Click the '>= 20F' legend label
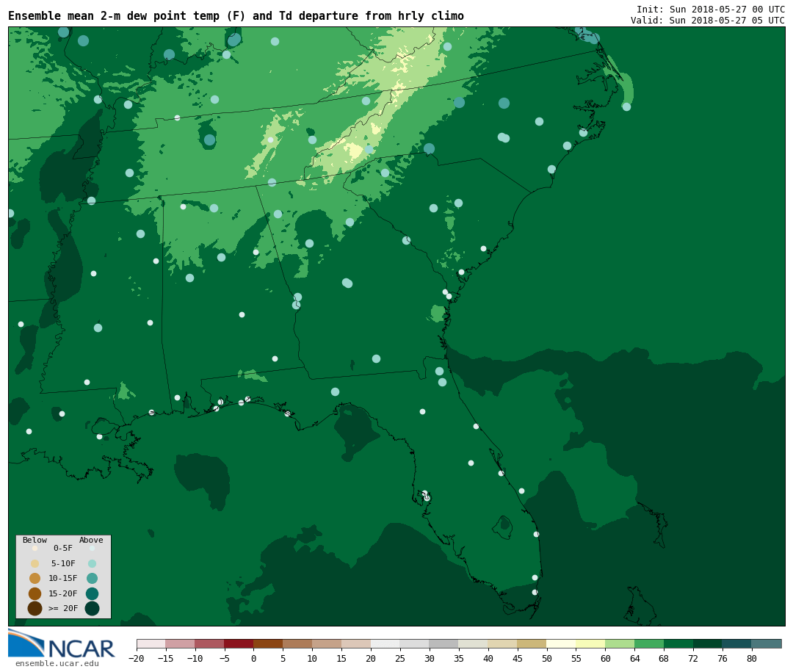 pos(63,608)
